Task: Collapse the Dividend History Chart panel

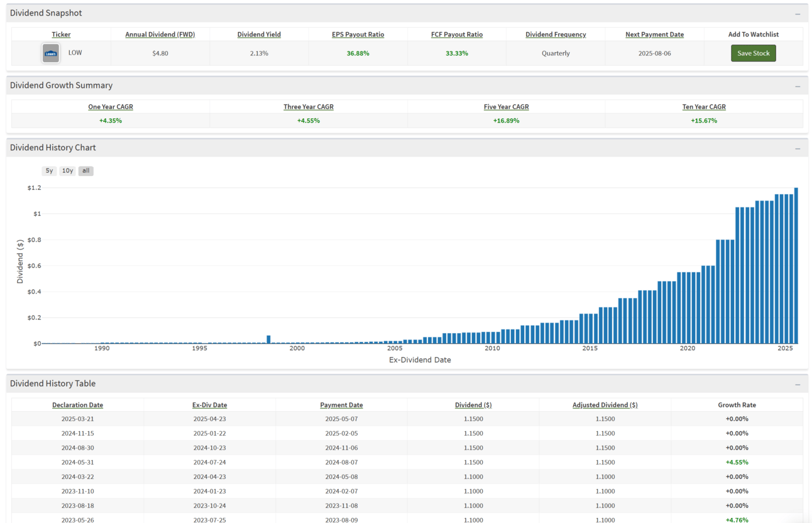Action: coord(798,148)
